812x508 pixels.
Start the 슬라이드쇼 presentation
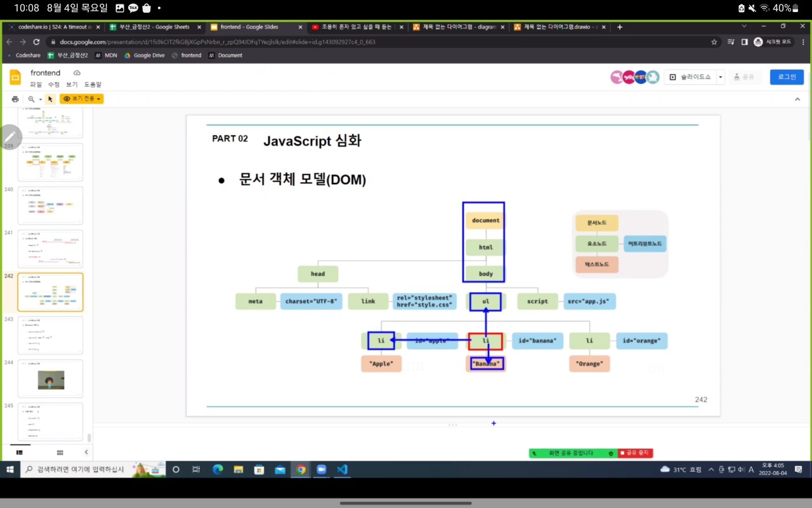[691, 77]
